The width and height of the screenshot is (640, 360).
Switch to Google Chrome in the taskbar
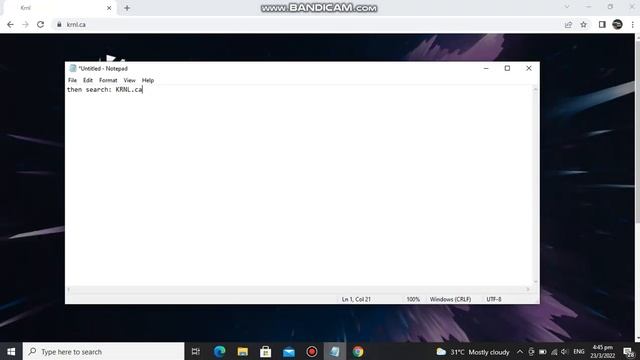click(358, 351)
